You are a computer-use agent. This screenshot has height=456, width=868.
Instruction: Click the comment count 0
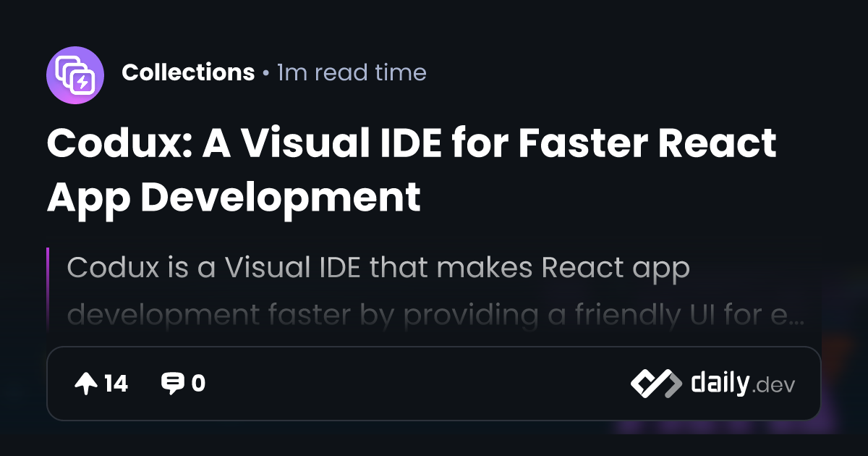click(x=198, y=384)
